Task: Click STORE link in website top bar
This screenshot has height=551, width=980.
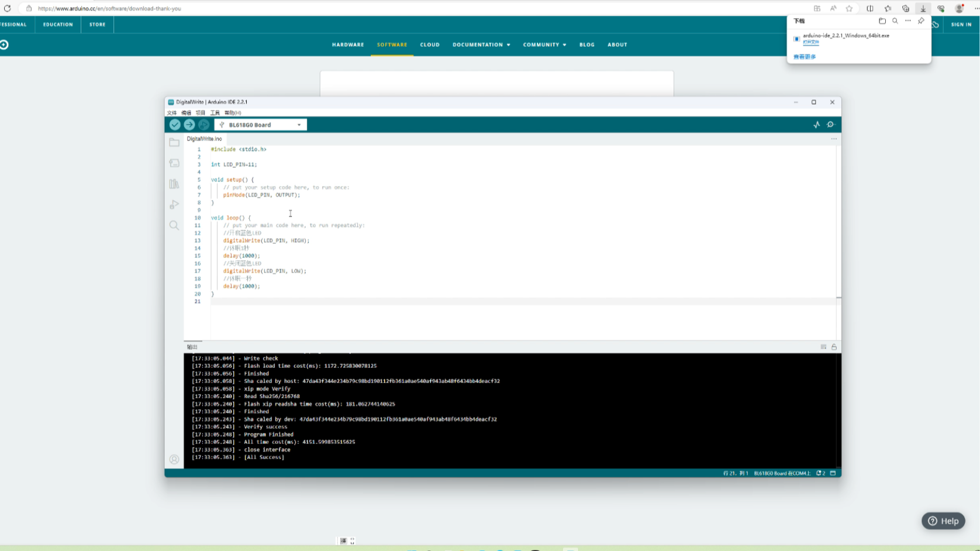Action: 98,25
